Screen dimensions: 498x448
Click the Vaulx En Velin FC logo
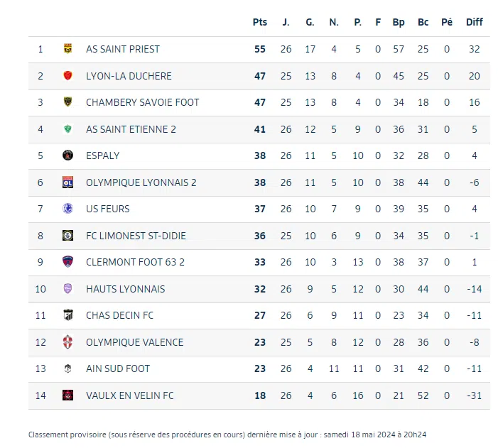[68, 395]
